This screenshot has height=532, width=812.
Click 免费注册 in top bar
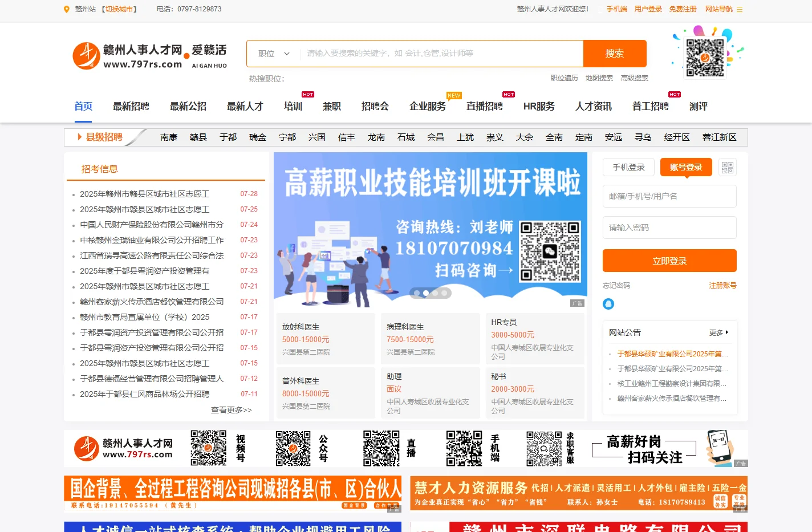pos(683,9)
